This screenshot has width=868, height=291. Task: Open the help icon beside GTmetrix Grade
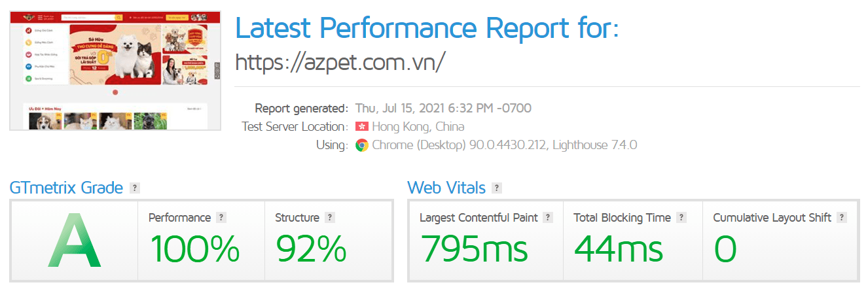(135, 188)
